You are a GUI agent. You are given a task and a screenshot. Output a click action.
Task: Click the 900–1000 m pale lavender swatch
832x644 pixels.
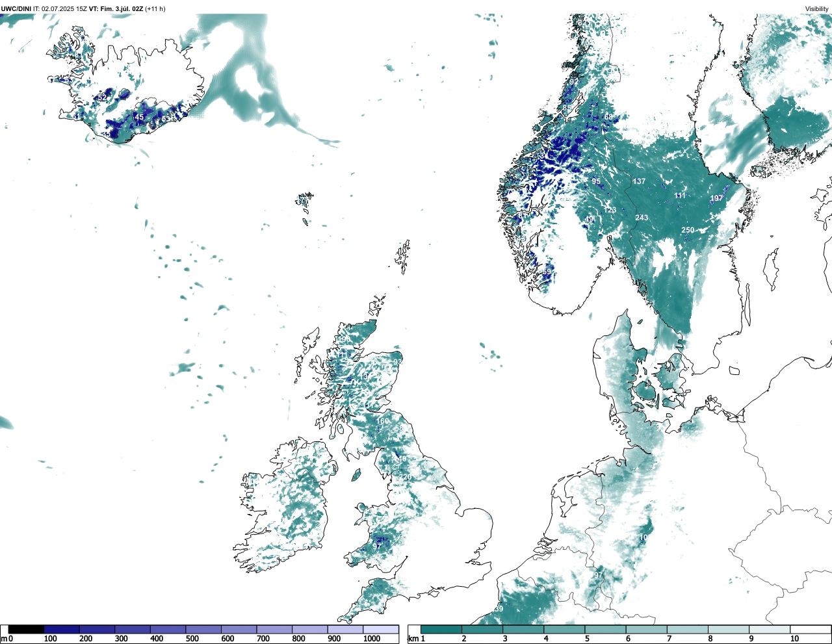345,629
